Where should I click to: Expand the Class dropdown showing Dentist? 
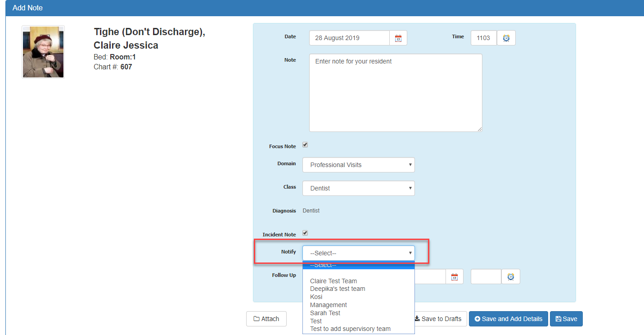pyautogui.click(x=358, y=188)
